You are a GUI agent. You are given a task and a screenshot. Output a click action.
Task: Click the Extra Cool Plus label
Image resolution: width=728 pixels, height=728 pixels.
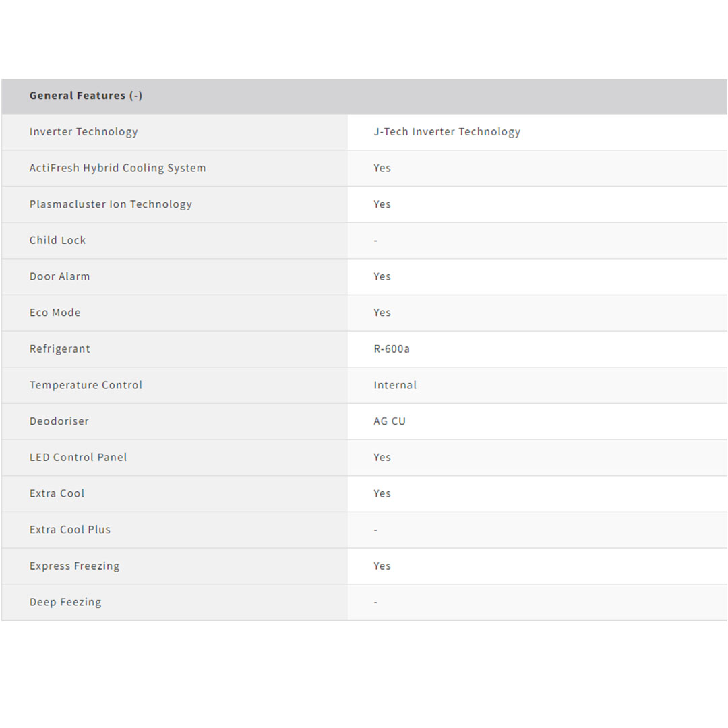pos(70,530)
